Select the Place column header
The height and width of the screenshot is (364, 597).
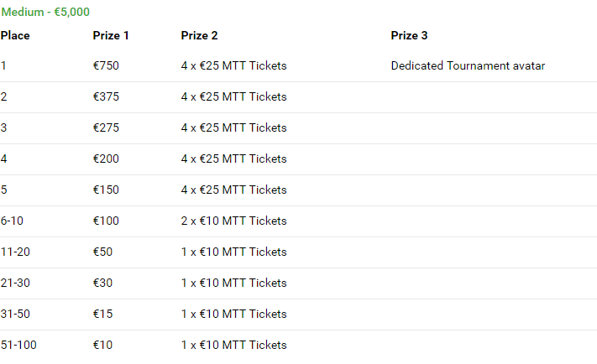[x=15, y=35]
